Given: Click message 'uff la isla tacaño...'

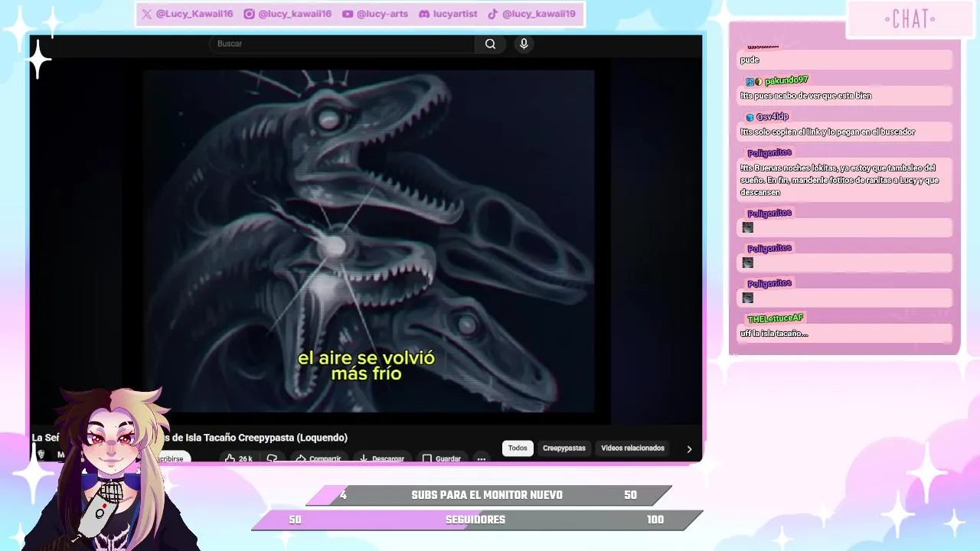Looking at the screenshot, I should [x=845, y=334].
